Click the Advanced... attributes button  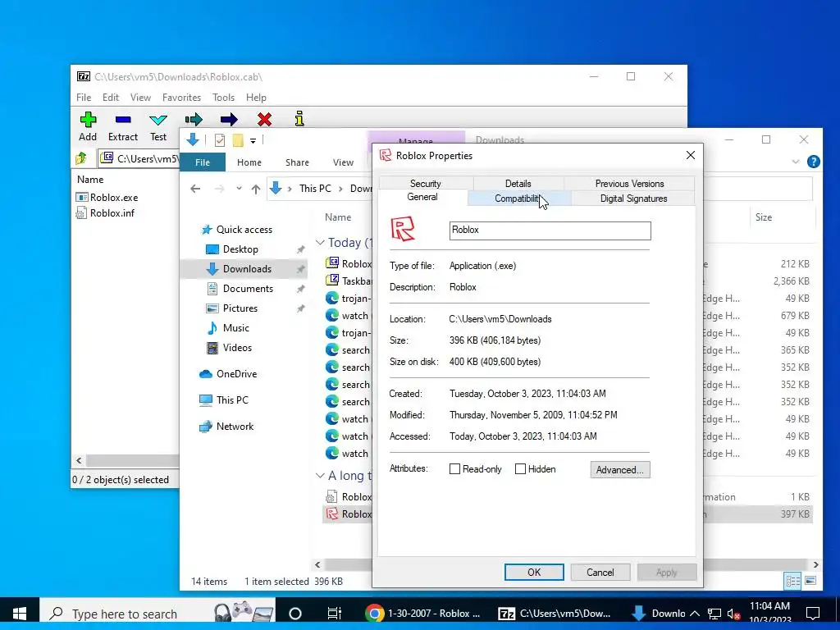(x=620, y=469)
